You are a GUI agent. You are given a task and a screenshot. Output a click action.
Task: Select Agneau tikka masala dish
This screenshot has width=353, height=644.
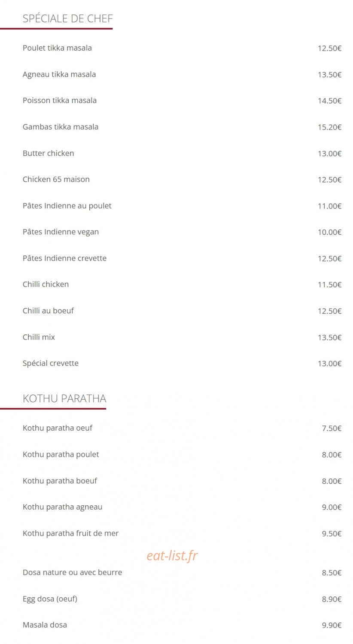(x=59, y=74)
